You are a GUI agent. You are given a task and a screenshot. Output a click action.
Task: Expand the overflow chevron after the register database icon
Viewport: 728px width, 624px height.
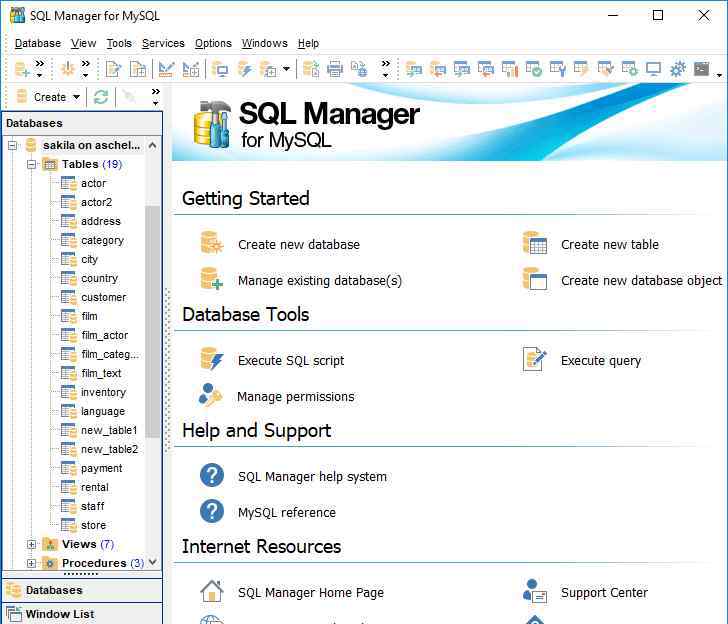click(40, 69)
